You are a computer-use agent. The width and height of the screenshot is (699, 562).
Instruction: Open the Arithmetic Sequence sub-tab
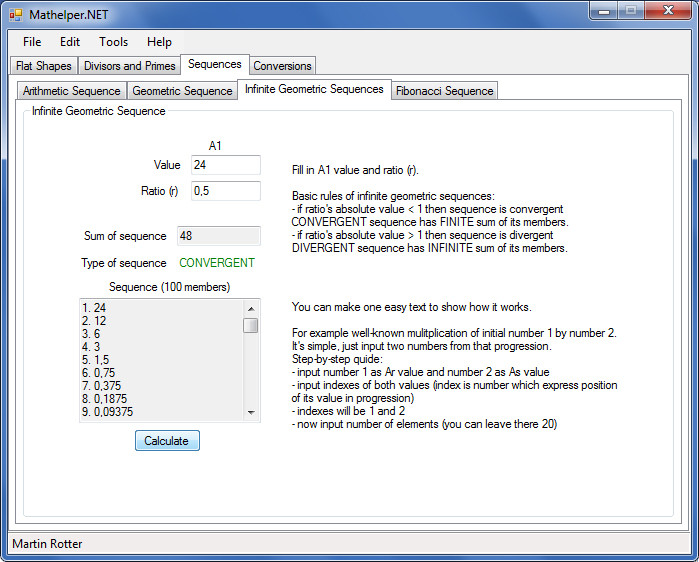pyautogui.click(x=72, y=91)
